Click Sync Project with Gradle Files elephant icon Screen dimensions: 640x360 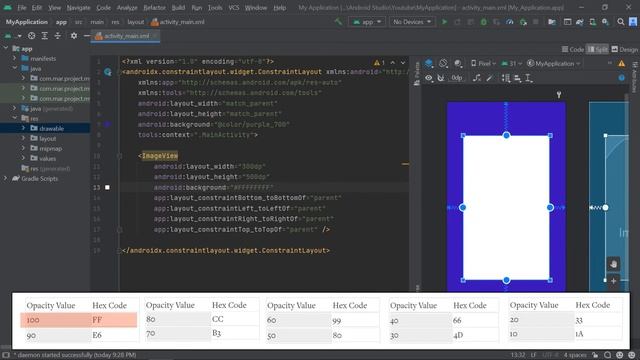coord(580,22)
